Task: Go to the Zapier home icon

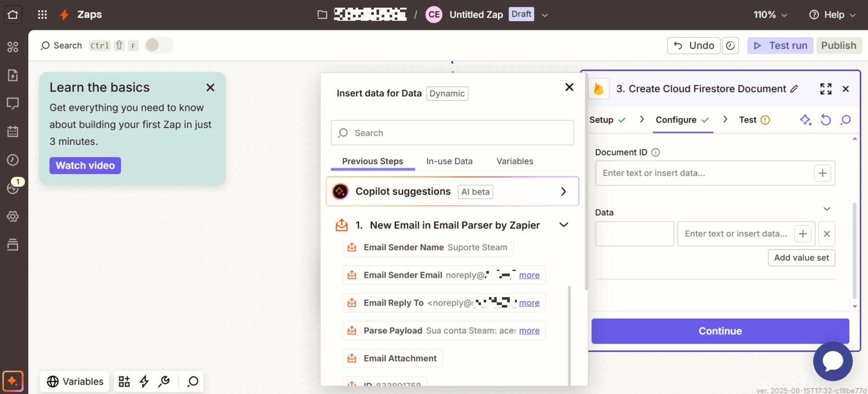Action: pos(13,15)
